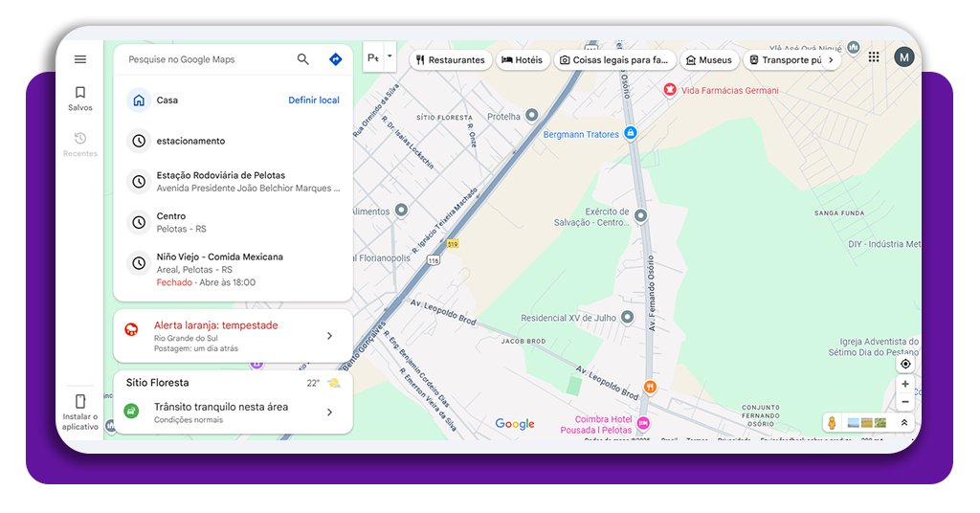Open Estação Rodoviária de Pelotas suggestion
Screen dimensions: 980x513
pyautogui.click(x=234, y=182)
